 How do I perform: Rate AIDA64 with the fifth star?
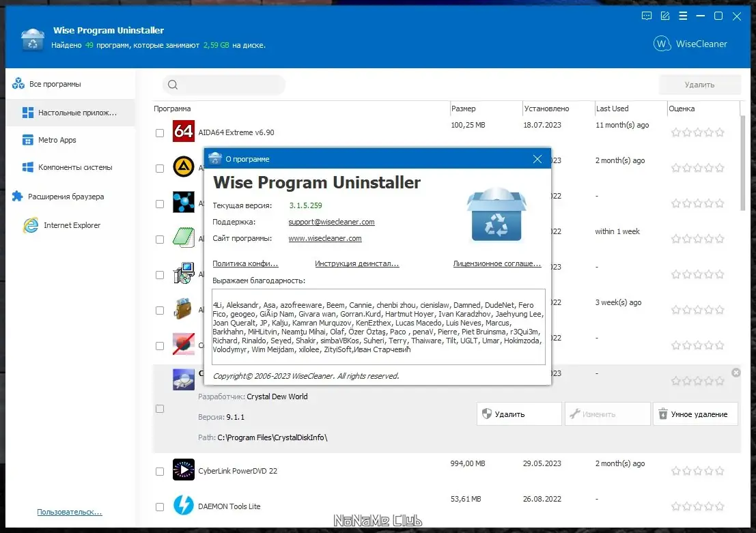click(720, 132)
